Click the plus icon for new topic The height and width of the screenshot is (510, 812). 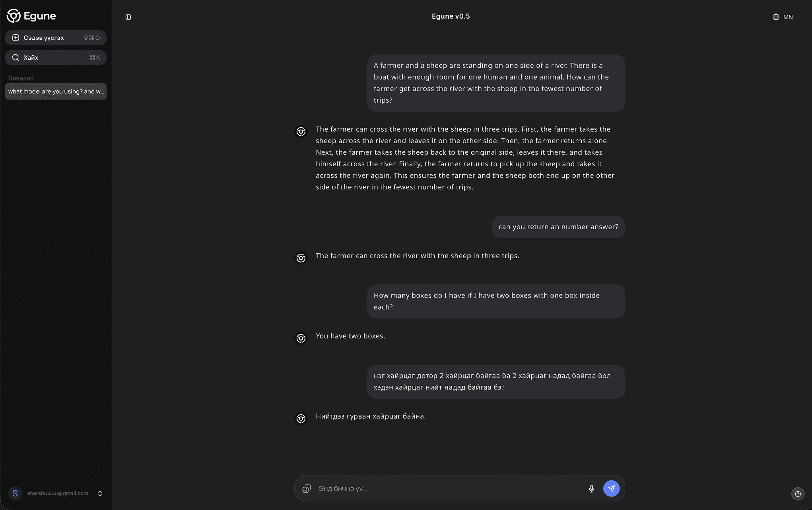point(16,38)
